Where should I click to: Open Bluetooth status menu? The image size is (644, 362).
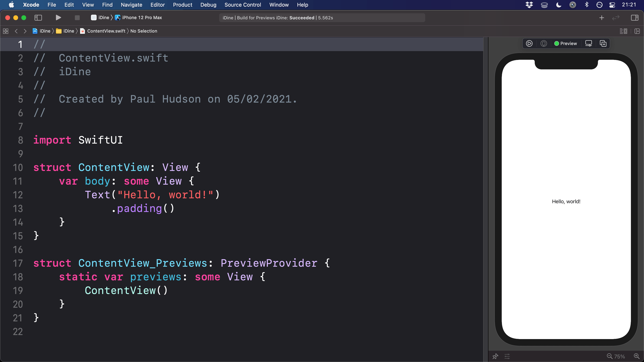pos(586,5)
